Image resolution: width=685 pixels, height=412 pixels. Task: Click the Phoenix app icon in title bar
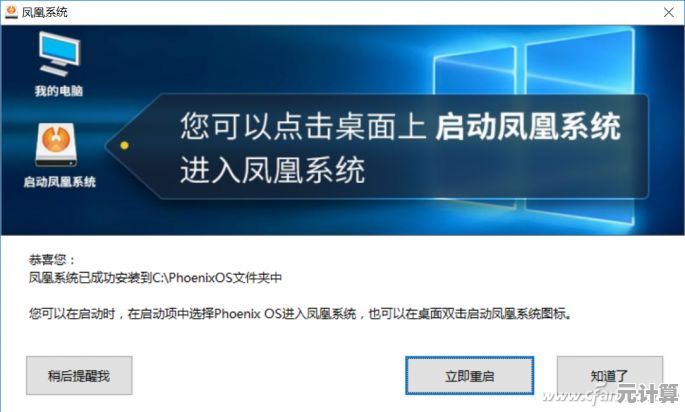[x=11, y=12]
